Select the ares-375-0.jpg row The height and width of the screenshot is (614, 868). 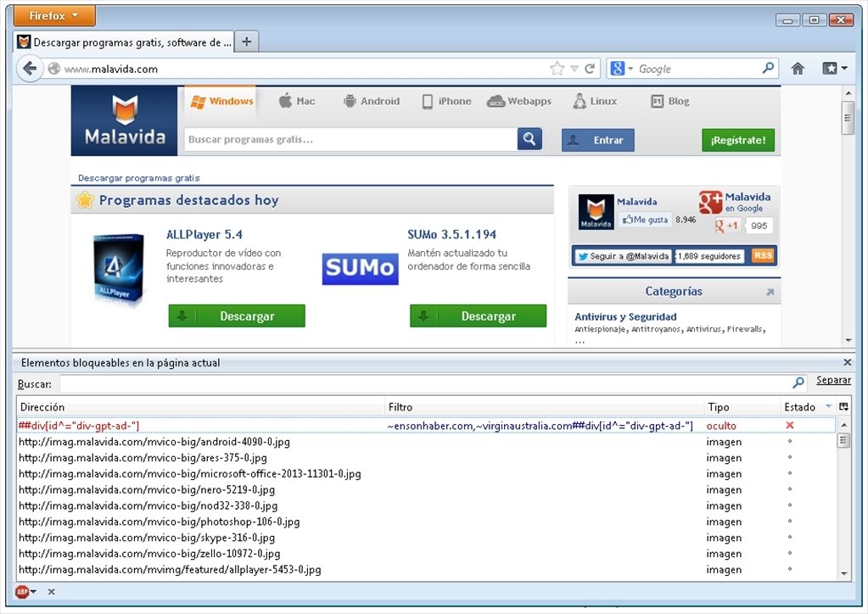pos(426,457)
